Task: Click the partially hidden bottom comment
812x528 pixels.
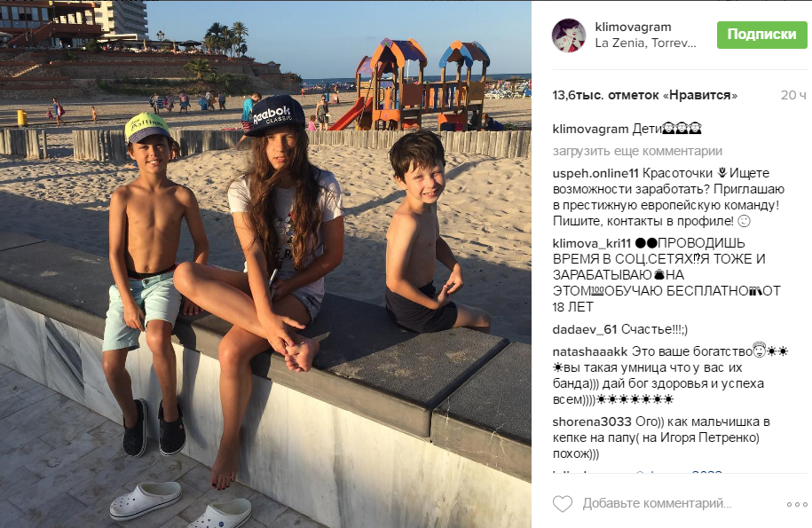Action: (x=637, y=473)
